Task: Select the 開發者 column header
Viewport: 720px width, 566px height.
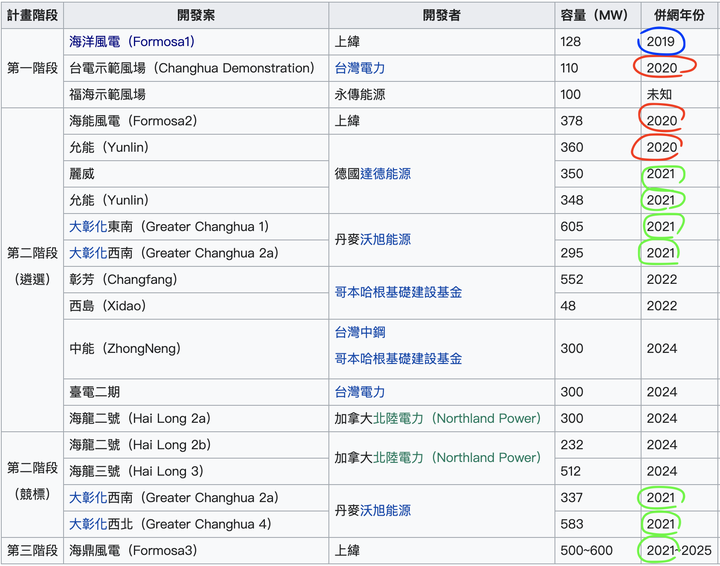Action: pyautogui.click(x=441, y=15)
